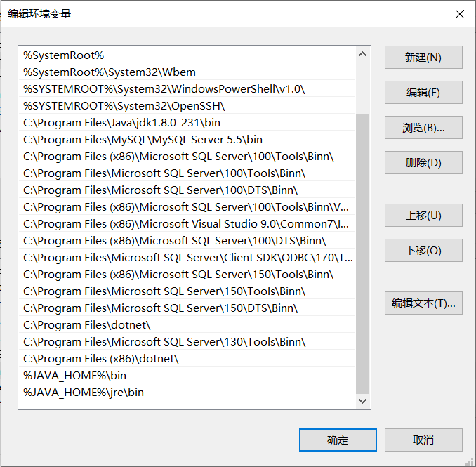This screenshot has height=467, width=476.
Task: Select the Visual Studio 9.0\Common7 entry
Action: tap(187, 224)
